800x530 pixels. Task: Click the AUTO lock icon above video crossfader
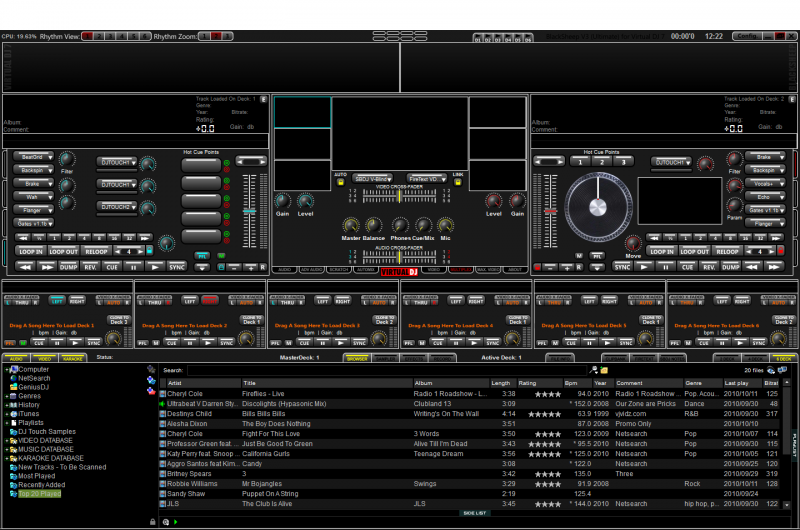340,182
